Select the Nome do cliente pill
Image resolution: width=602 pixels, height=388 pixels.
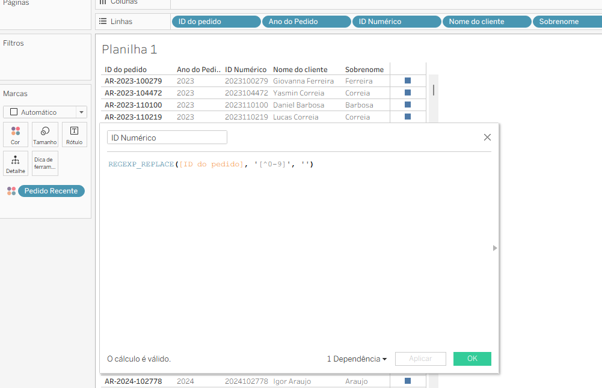487,21
